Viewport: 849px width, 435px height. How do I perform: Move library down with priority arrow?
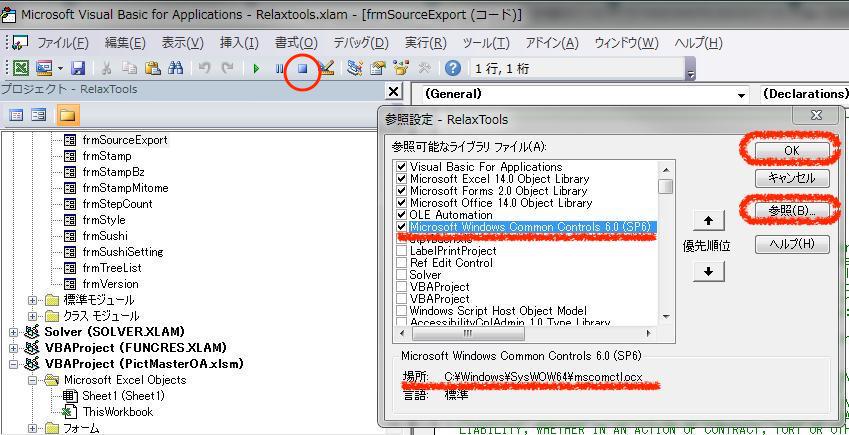click(x=709, y=270)
